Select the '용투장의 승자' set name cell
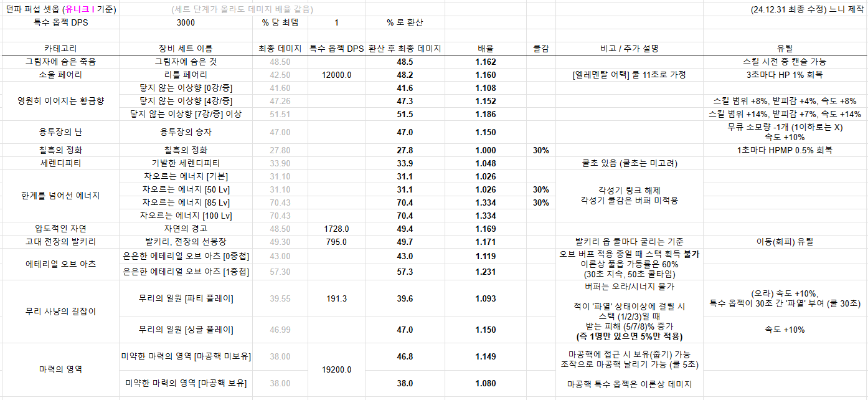This screenshot has height=400, width=868. click(x=186, y=132)
